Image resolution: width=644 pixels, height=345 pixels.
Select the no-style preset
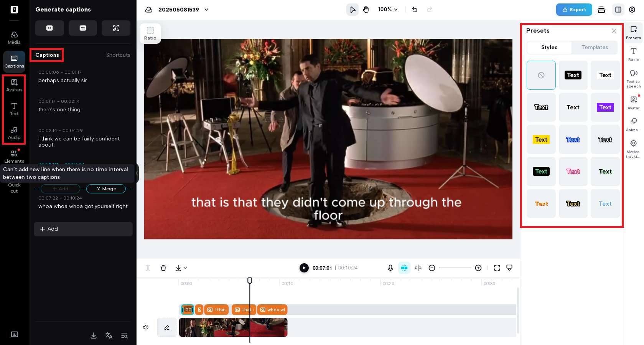[x=541, y=75]
